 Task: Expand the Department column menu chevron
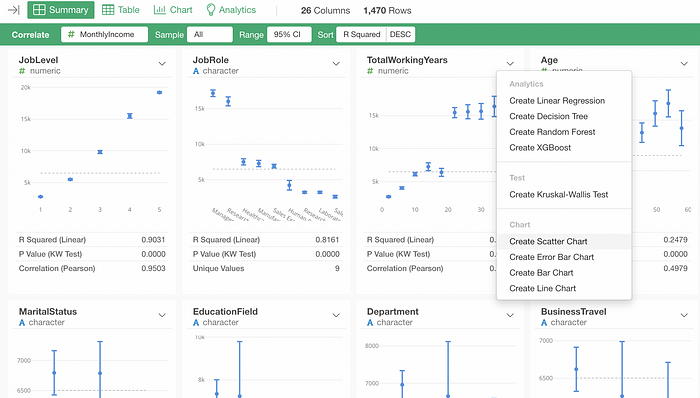(x=510, y=315)
